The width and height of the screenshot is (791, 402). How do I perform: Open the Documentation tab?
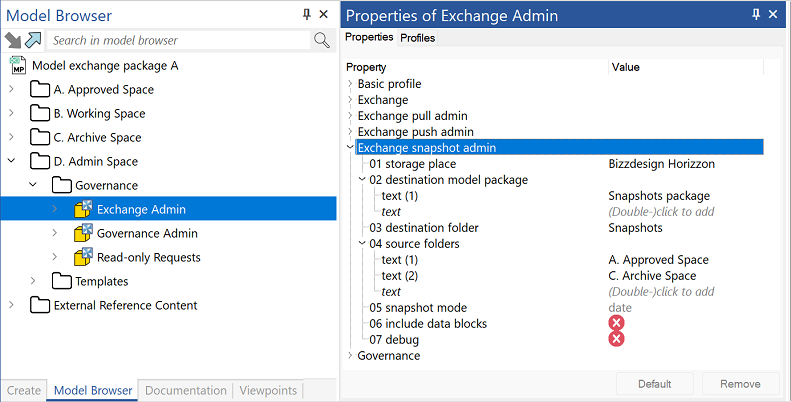coord(186,390)
